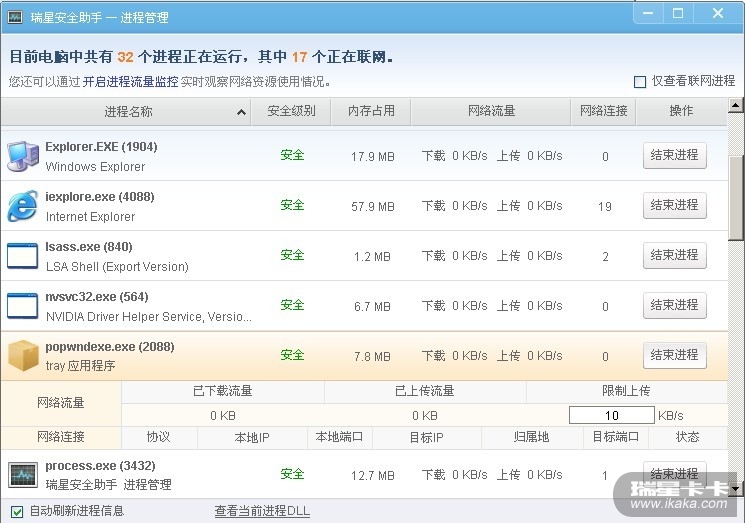Viewport: 745px width, 523px height.
Task: Click the 操作 column header
Action: [x=681, y=112]
